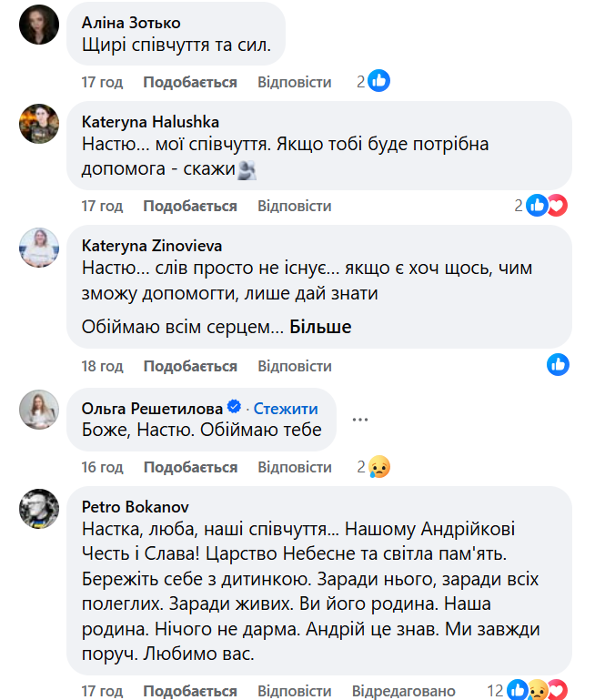Viewport: 615px width, 700px height.
Task: Click verified badge next to Ольга Решетилова
Action: click(x=233, y=408)
